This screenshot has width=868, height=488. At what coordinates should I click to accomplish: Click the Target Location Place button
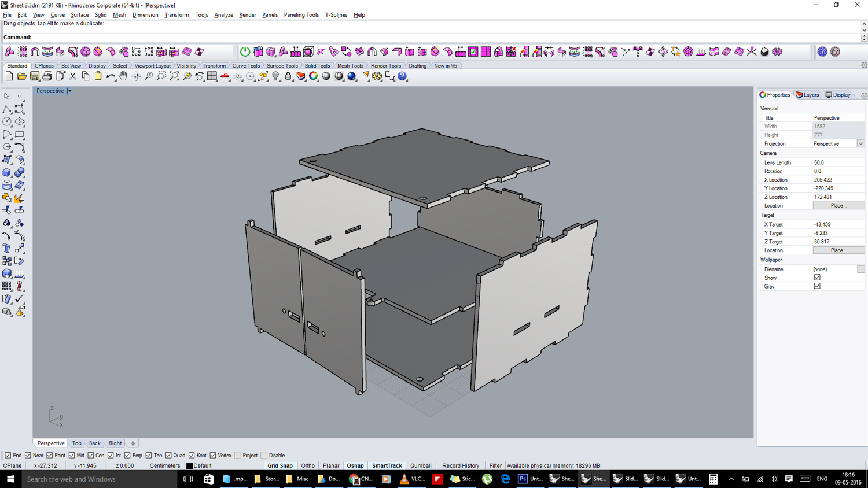[838, 250]
